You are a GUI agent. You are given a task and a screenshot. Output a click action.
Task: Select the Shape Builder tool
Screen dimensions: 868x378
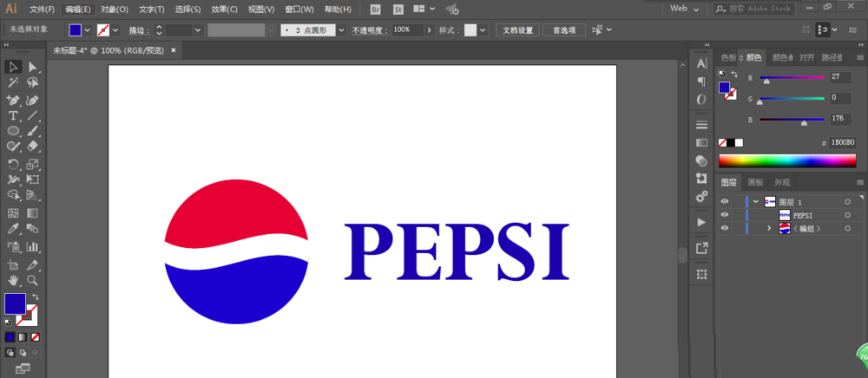(x=13, y=195)
